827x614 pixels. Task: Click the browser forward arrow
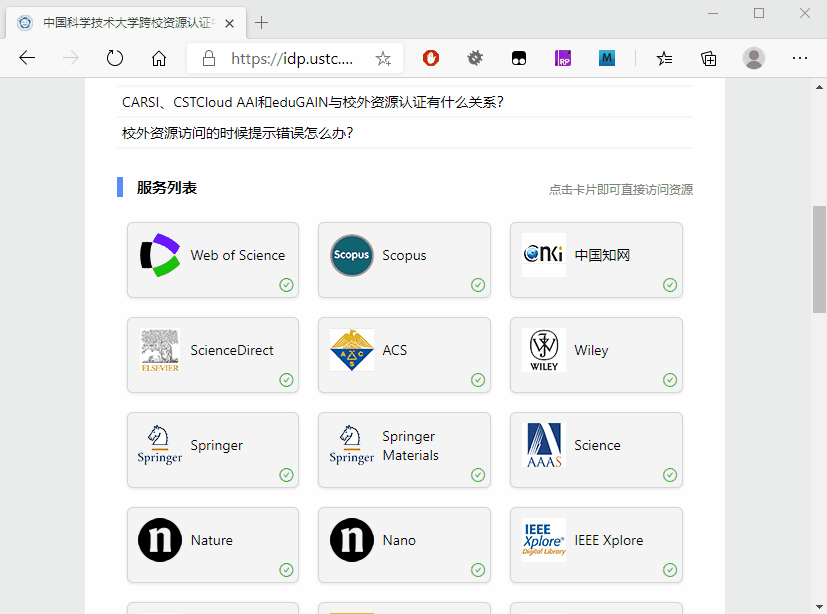(71, 58)
